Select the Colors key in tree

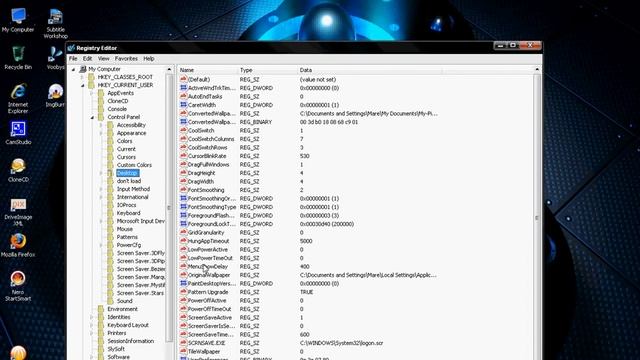pyautogui.click(x=124, y=141)
